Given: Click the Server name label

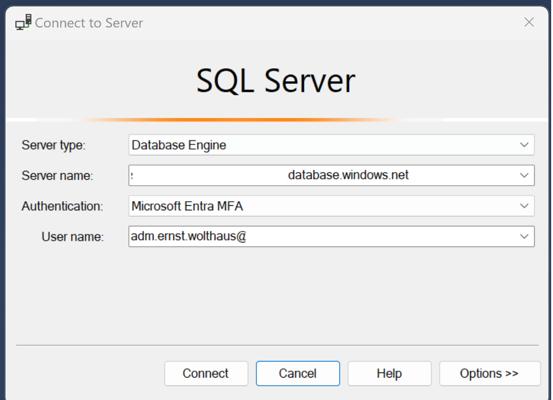Looking at the screenshot, I should coord(57,175).
